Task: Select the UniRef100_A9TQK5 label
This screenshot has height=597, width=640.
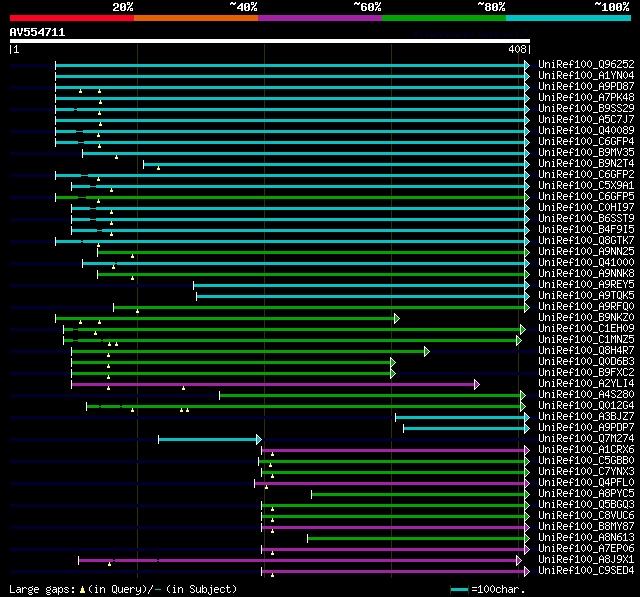Action: (x=586, y=296)
